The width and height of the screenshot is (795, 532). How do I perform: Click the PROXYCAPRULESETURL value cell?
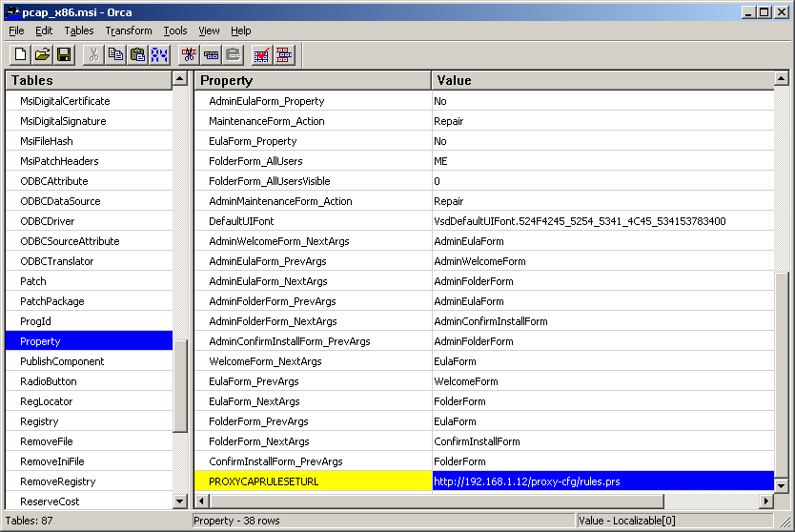pos(601,481)
